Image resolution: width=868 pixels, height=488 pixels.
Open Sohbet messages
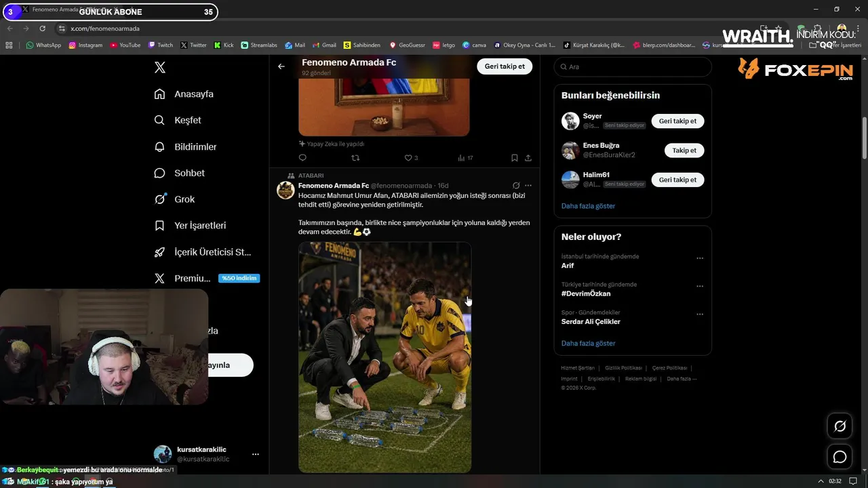[x=180, y=173]
